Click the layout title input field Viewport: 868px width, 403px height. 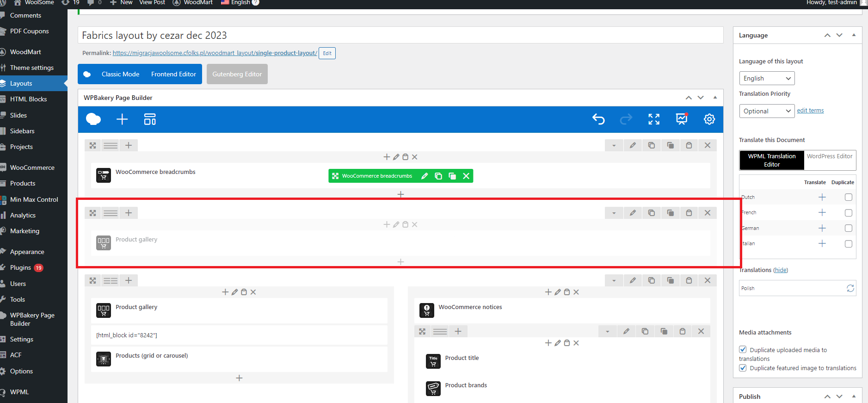coord(400,35)
